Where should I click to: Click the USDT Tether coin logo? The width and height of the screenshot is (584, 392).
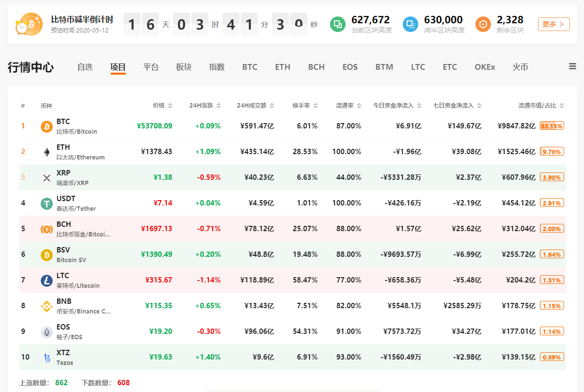pyautogui.click(x=47, y=204)
